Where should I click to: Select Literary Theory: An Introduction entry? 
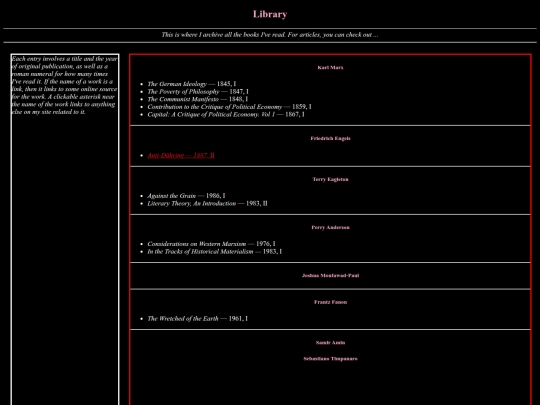coord(207,204)
